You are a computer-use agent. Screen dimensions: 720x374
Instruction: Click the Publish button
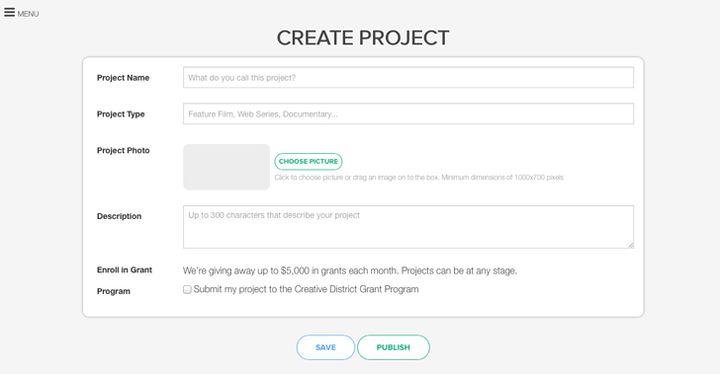pos(393,347)
